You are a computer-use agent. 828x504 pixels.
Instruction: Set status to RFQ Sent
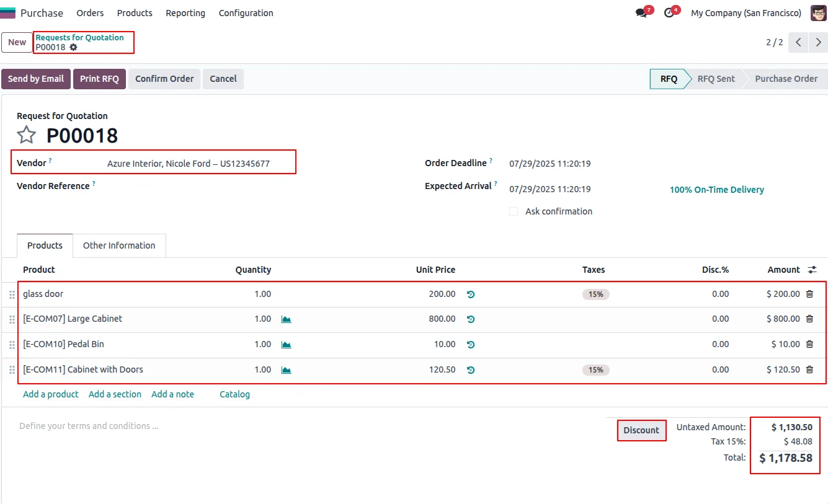[716, 79]
